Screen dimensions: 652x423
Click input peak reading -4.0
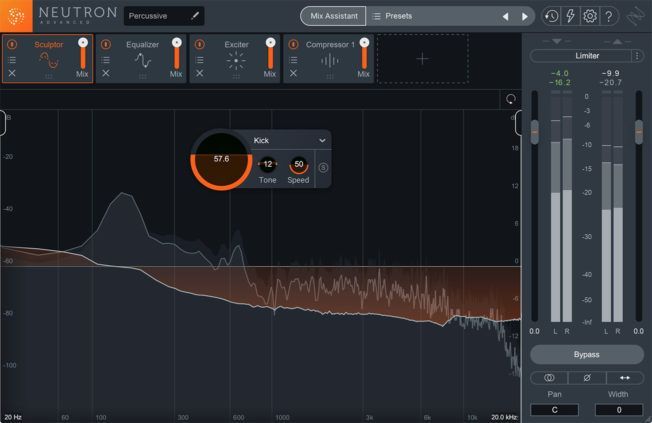(559, 73)
